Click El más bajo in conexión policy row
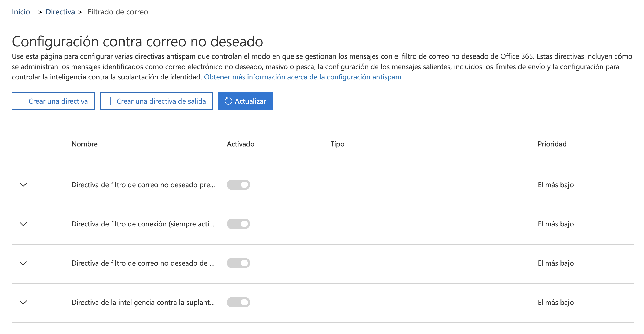This screenshot has width=644, height=334. point(556,224)
